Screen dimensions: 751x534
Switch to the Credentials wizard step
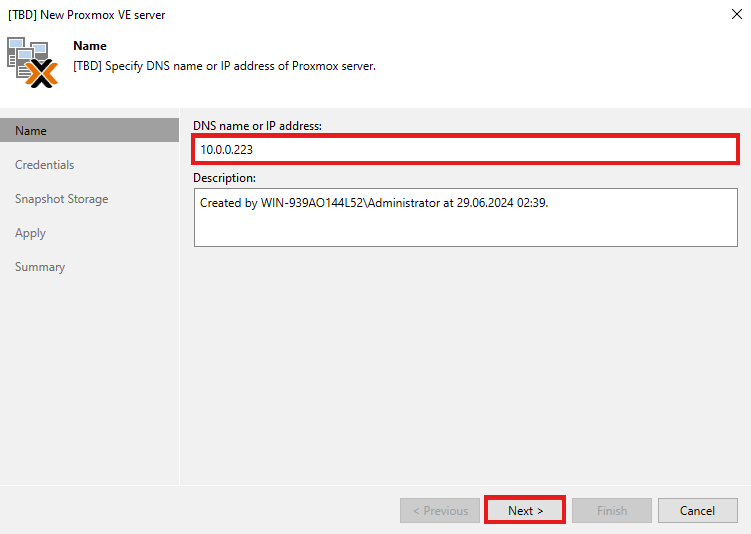pyautogui.click(x=45, y=165)
